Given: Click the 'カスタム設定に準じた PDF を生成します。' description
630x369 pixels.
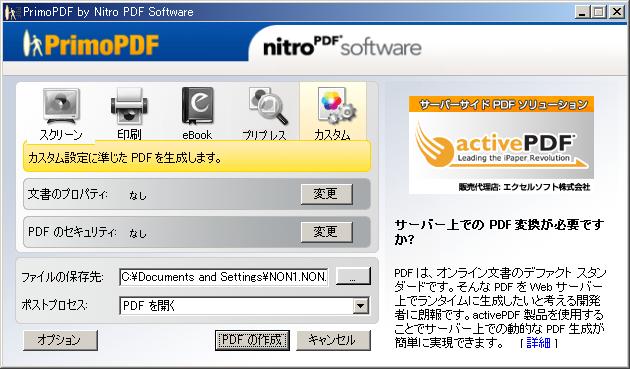Looking at the screenshot, I should [125, 158].
